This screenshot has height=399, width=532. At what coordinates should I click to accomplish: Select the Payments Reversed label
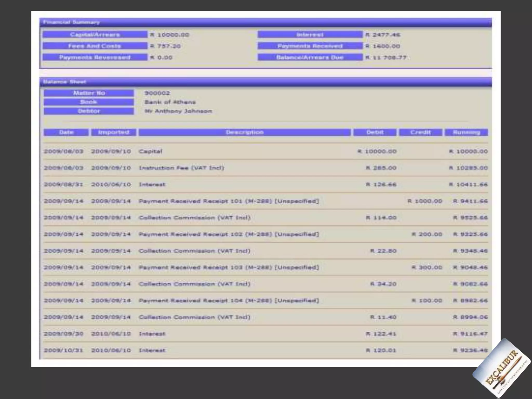coord(95,57)
